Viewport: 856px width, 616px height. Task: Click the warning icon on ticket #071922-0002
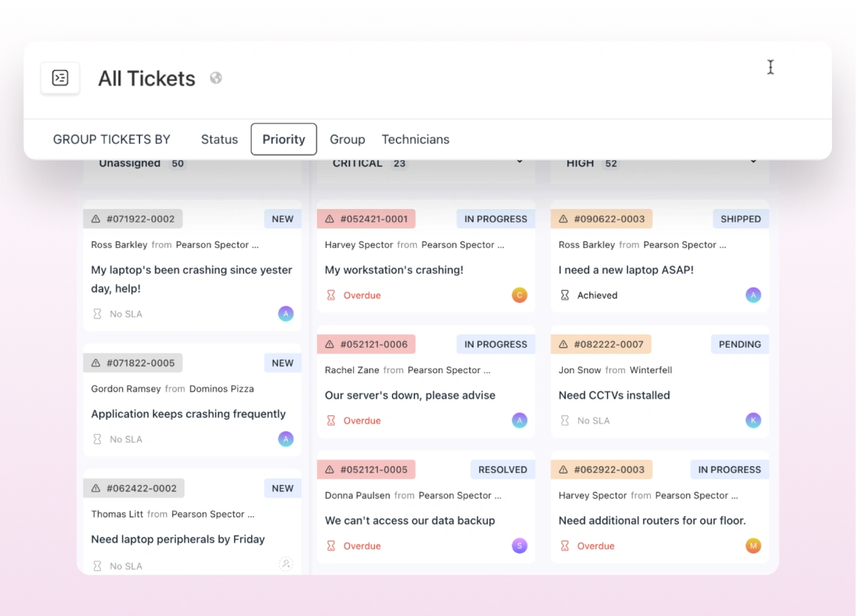96,219
